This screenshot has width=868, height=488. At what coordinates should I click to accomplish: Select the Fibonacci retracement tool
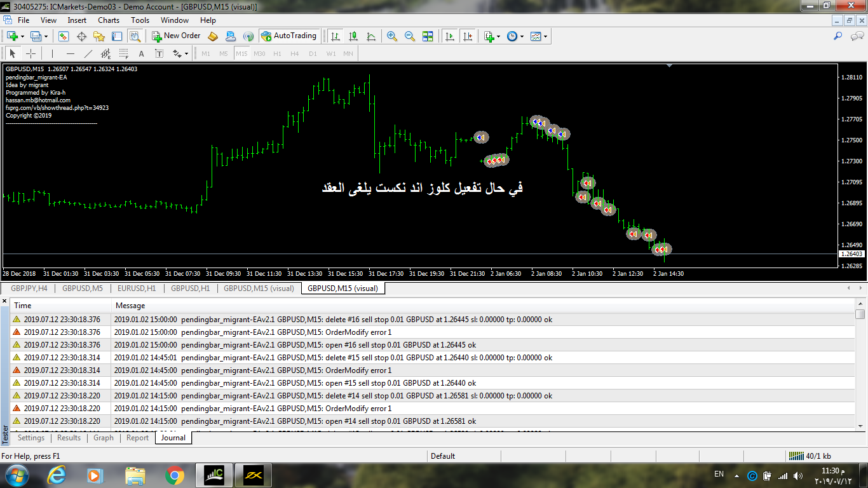124,54
